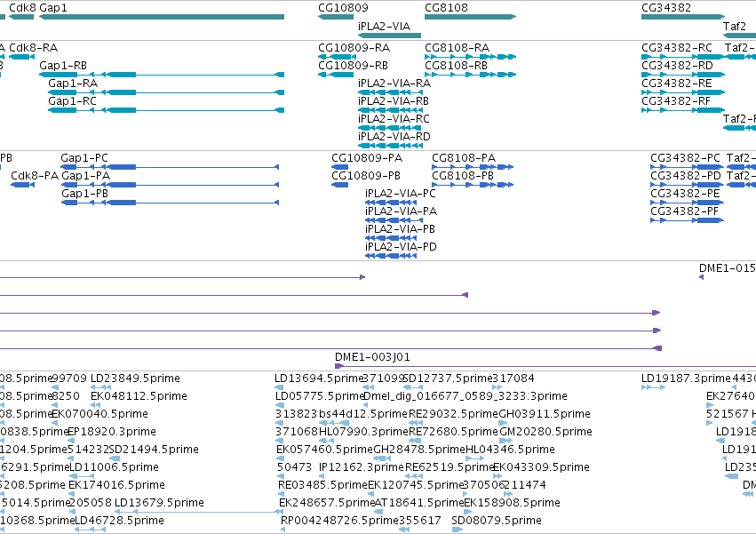Select transcript iPLA2-VIA-RB
Screen dimensions: 756x534
(390, 110)
